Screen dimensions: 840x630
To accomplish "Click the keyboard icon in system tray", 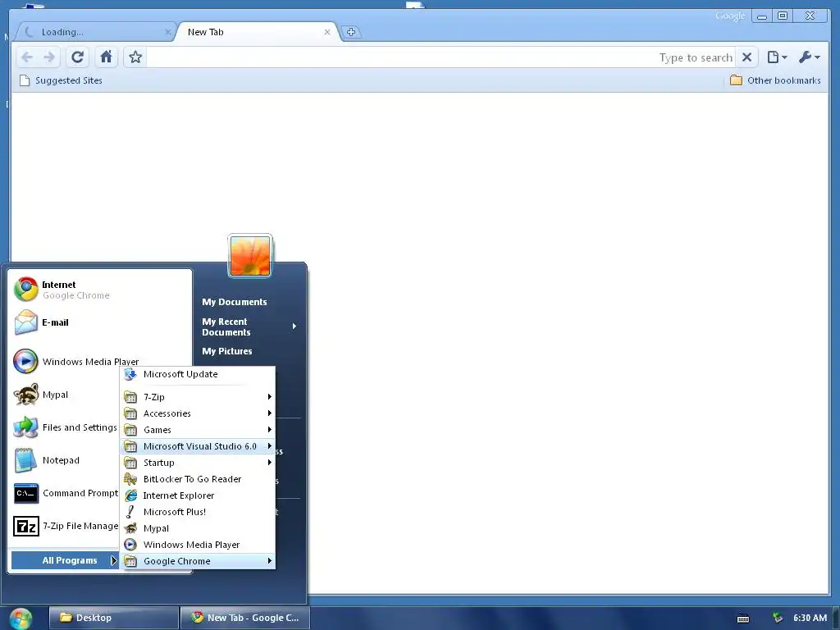I will [743, 619].
